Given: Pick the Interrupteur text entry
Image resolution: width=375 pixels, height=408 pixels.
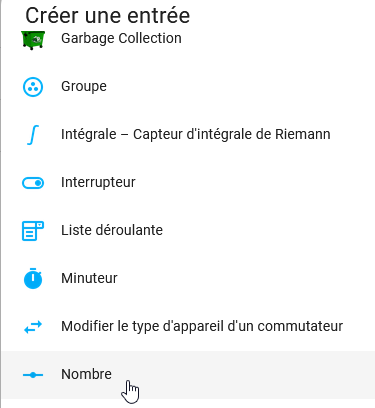Looking at the screenshot, I should 98,182.
